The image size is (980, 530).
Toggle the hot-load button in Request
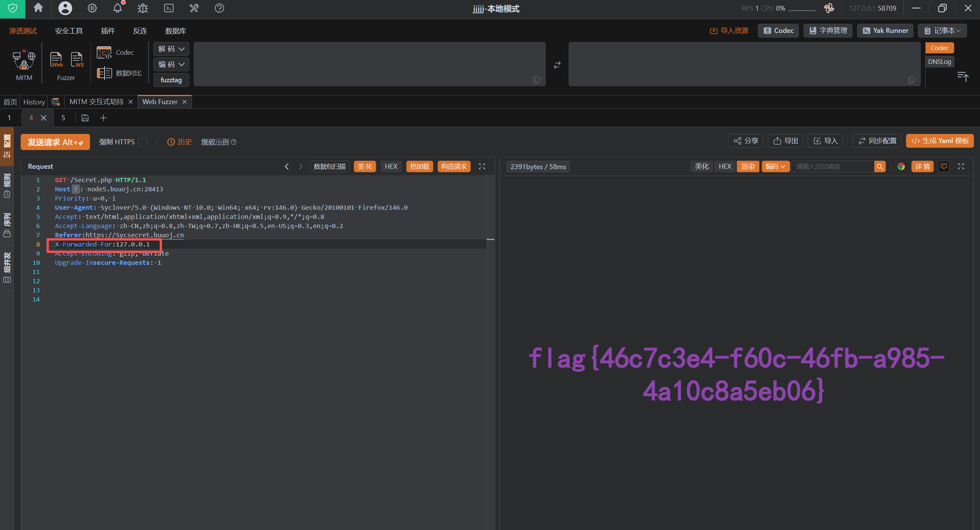(x=419, y=166)
